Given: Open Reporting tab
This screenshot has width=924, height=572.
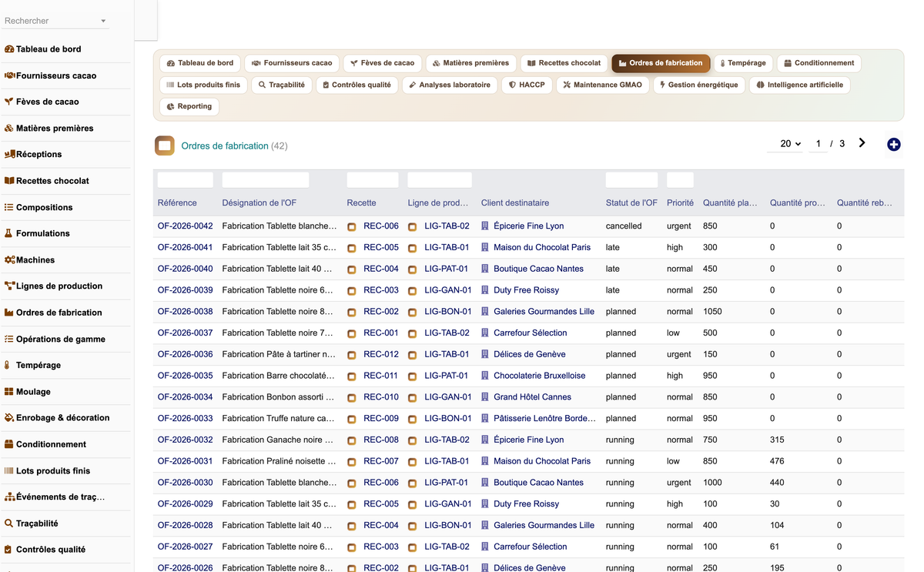Looking at the screenshot, I should [x=189, y=106].
